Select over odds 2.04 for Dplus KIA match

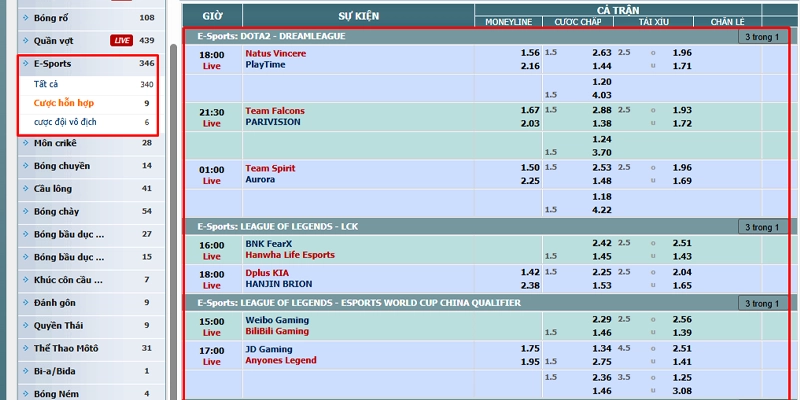[x=682, y=272]
